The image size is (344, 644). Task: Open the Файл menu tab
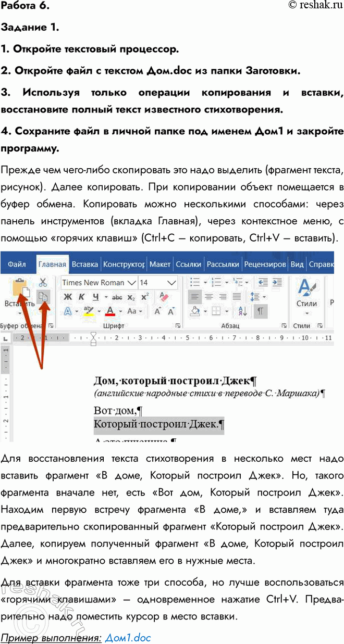point(17,264)
